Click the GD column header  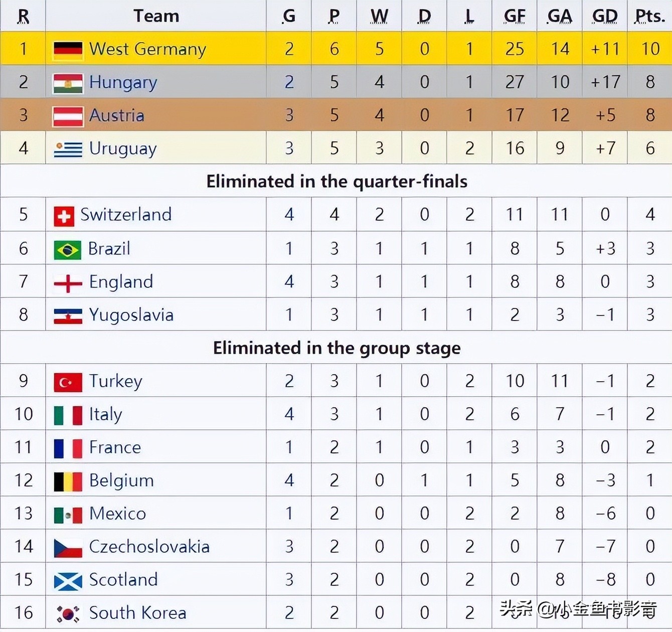click(x=605, y=16)
